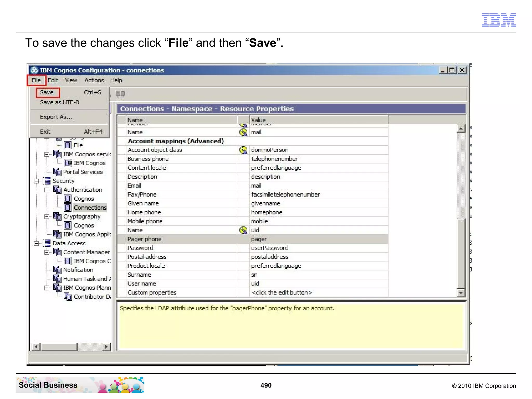Image resolution: width=532 pixels, height=399 pixels.
Task: Click edit icon beside Account object class
Action: click(243, 150)
